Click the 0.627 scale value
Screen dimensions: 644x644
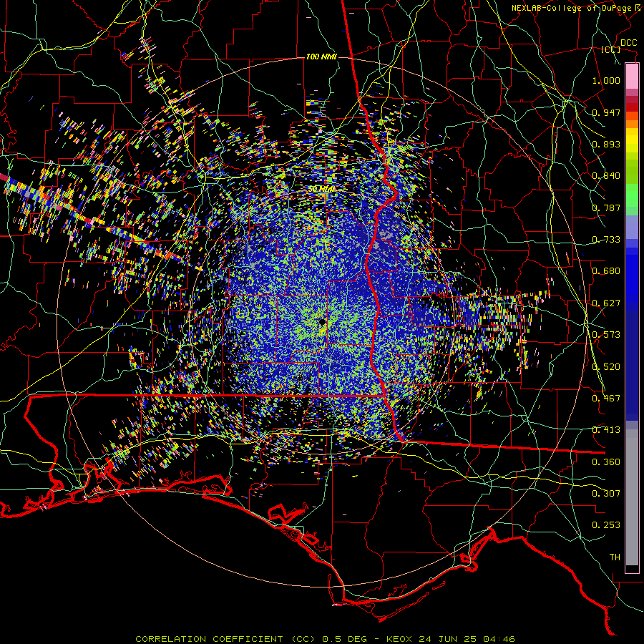click(x=606, y=303)
